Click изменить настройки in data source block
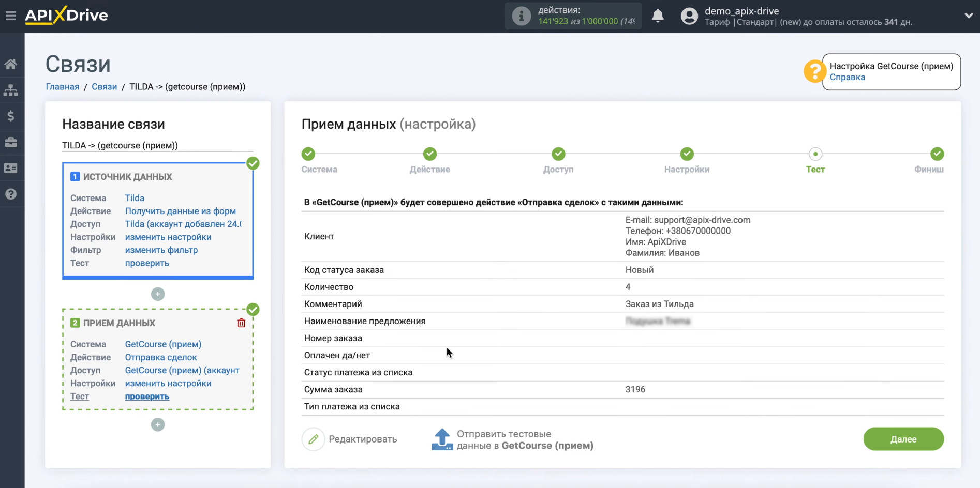Viewport: 980px width, 488px height. click(168, 237)
